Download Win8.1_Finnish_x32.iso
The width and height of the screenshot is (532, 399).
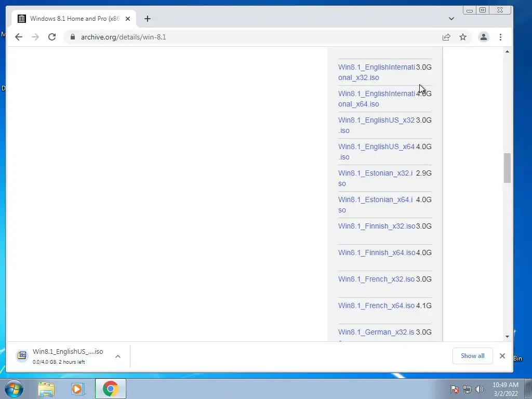click(377, 226)
